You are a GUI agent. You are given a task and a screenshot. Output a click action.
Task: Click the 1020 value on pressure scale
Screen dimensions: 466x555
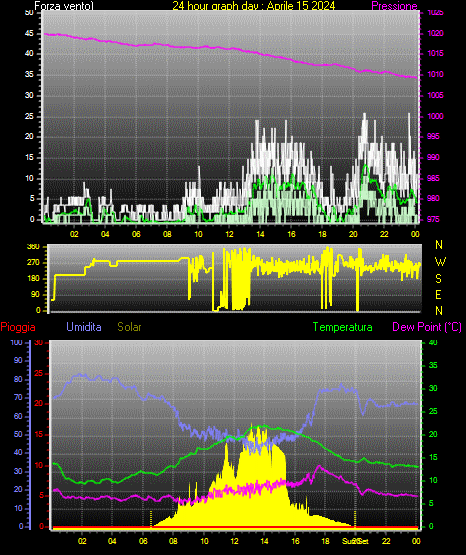[436, 33]
